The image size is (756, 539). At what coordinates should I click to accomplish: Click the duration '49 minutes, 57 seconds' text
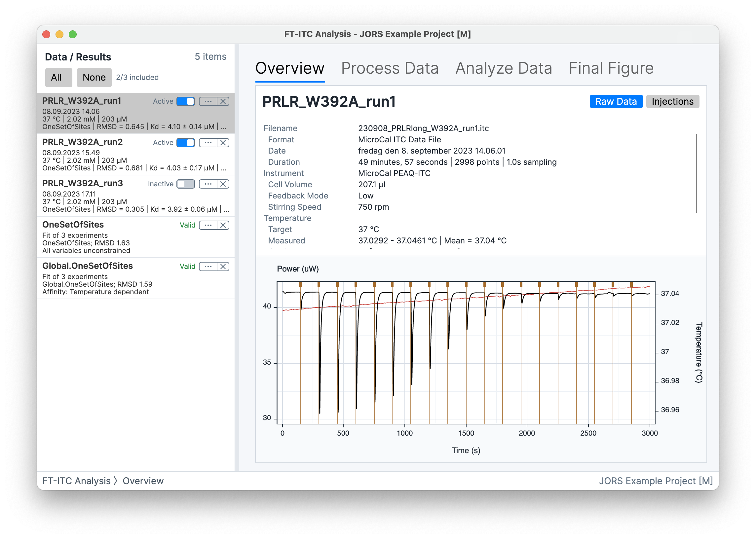(403, 162)
